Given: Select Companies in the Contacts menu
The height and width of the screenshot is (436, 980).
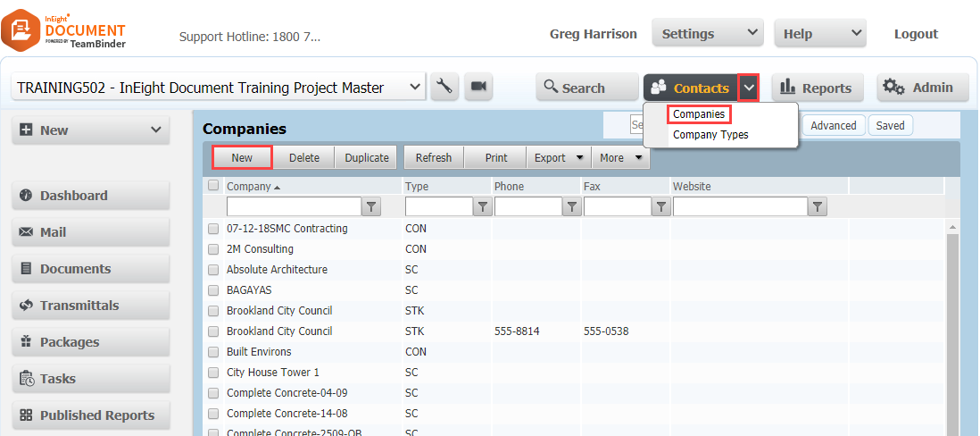Looking at the screenshot, I should coord(699,114).
